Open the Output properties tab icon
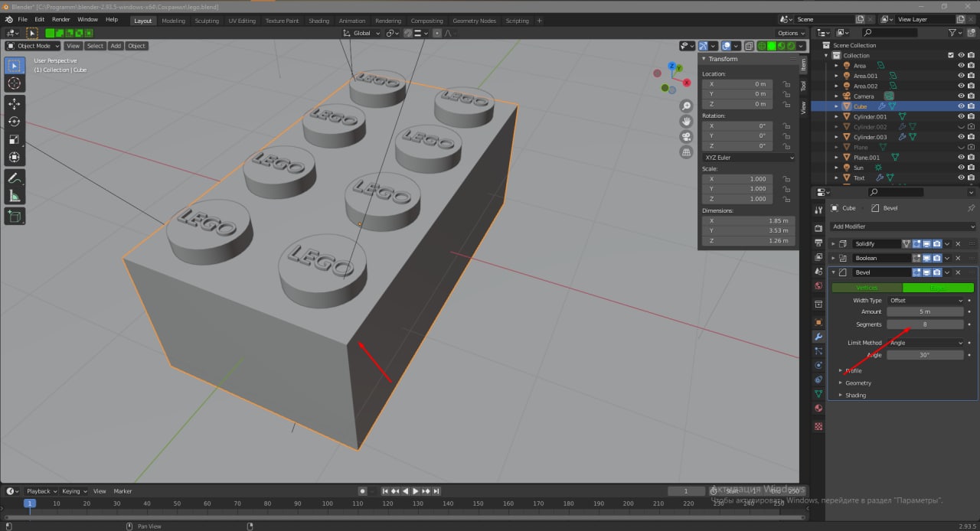This screenshot has width=980, height=531. click(818, 243)
